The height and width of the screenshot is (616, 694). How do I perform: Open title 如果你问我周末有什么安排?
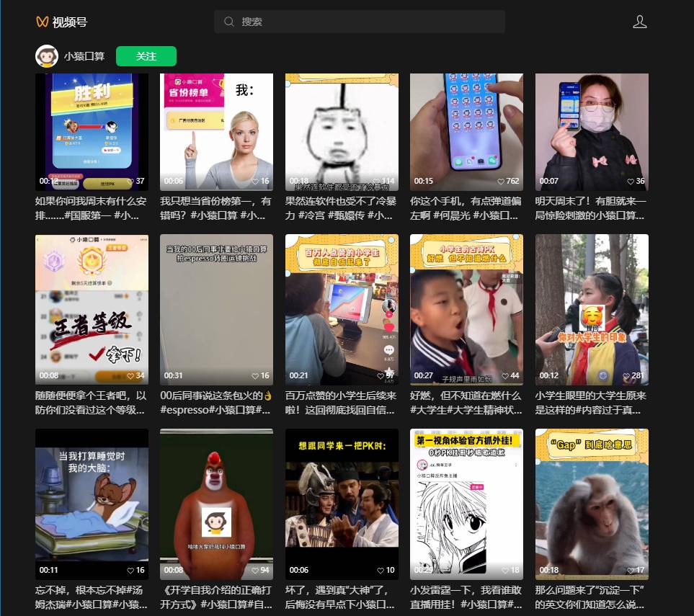(x=91, y=208)
